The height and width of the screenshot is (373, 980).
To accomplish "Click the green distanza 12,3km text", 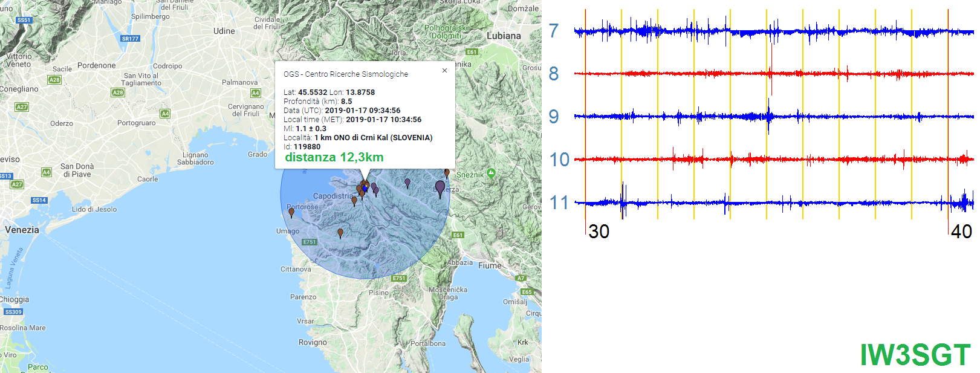I will point(334,157).
